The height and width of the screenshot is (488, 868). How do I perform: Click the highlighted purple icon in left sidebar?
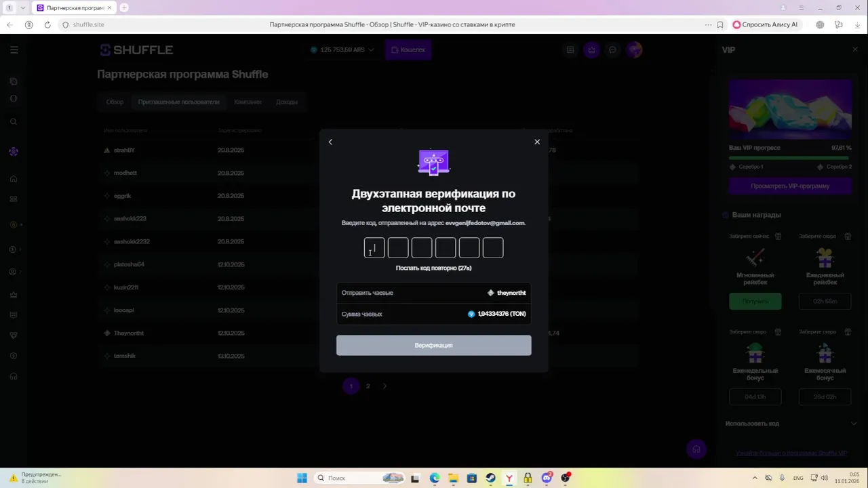pyautogui.click(x=14, y=152)
